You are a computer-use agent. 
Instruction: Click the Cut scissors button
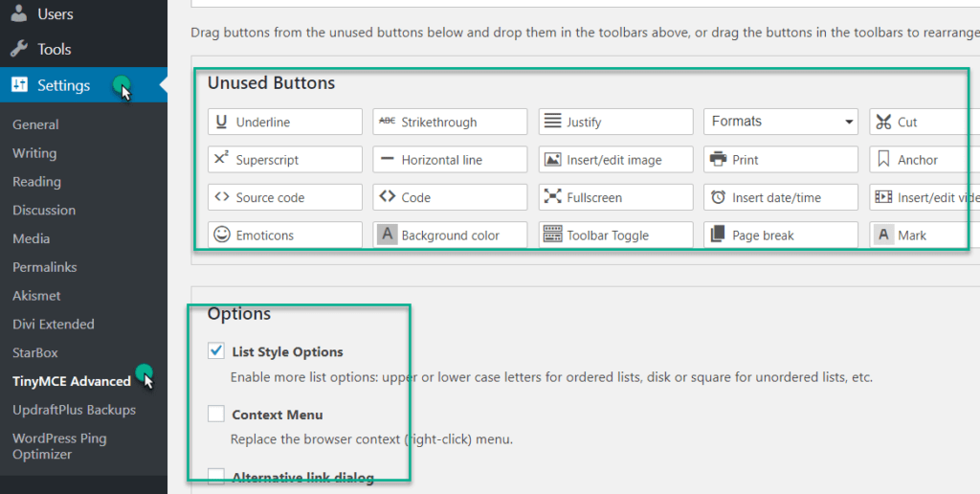tap(924, 122)
